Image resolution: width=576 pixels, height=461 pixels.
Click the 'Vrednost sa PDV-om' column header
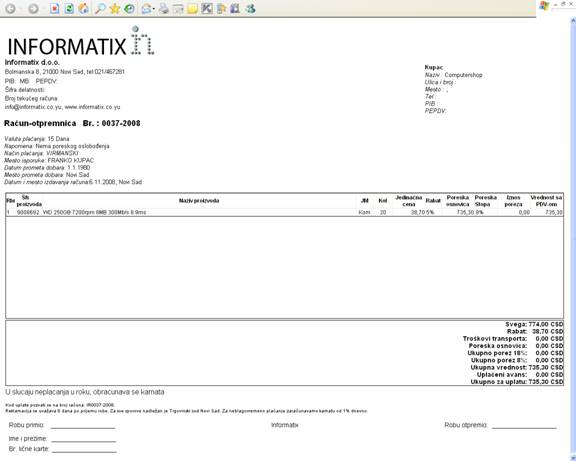[x=546, y=201]
